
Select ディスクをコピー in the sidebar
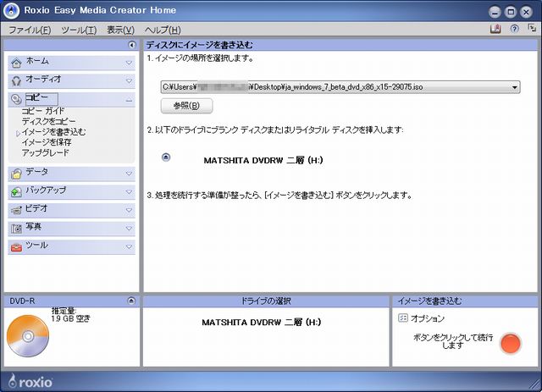[49, 121]
